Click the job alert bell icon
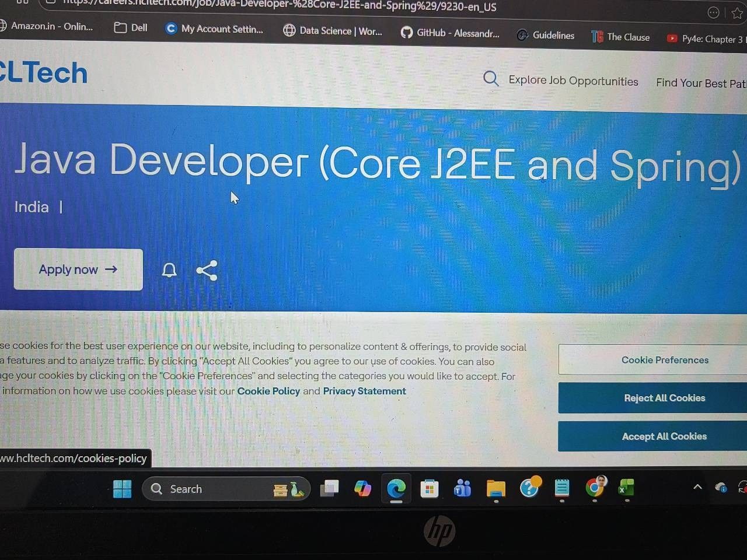This screenshot has height=560, width=747. click(x=169, y=270)
